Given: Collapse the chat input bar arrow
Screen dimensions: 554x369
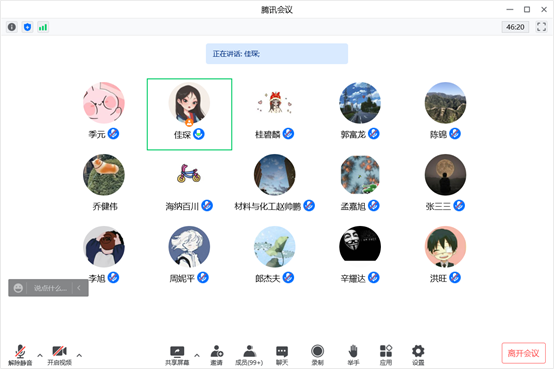Looking at the screenshot, I should (79, 288).
